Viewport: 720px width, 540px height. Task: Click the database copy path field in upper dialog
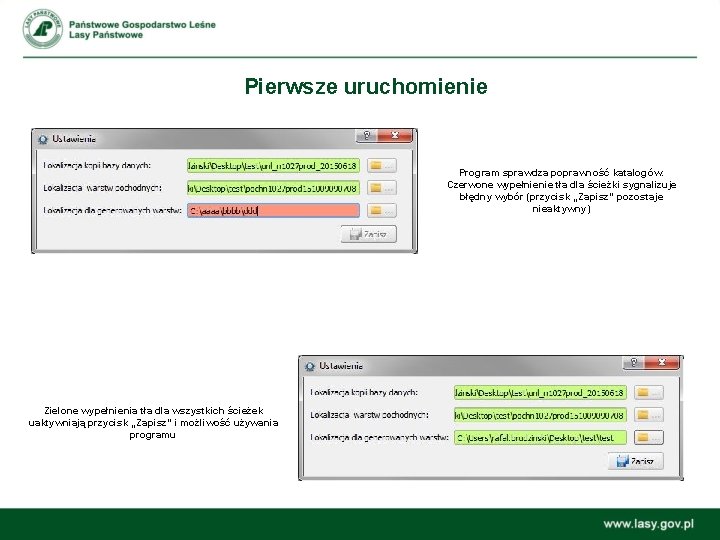coord(273,165)
